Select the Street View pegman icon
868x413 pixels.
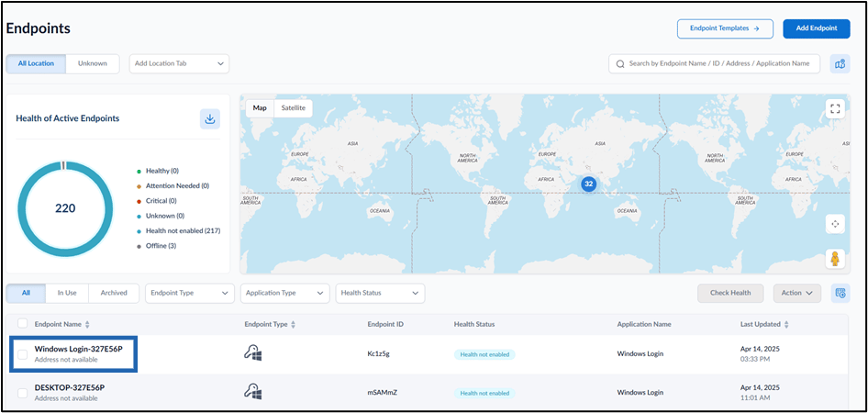pyautogui.click(x=835, y=259)
